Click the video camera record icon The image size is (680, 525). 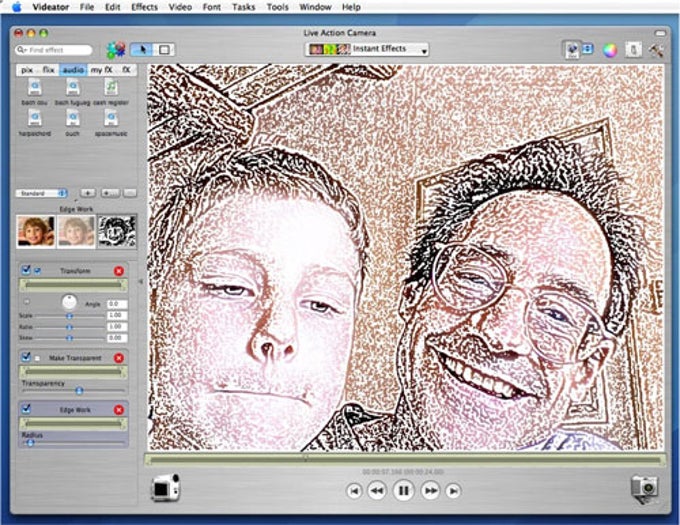165,488
